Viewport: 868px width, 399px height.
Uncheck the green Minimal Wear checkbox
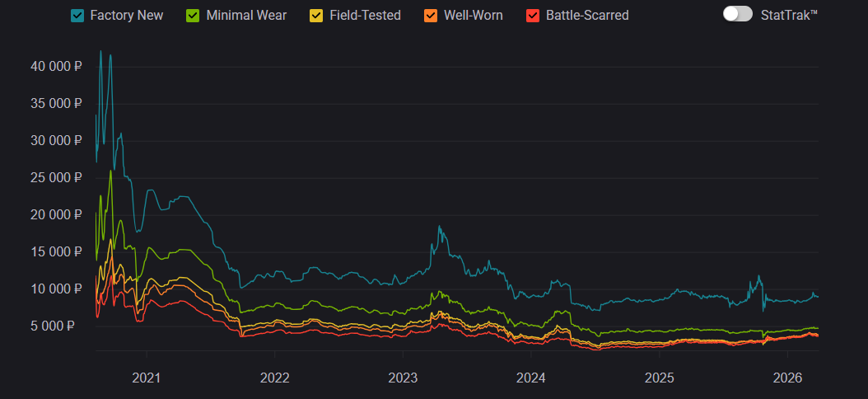coord(193,16)
